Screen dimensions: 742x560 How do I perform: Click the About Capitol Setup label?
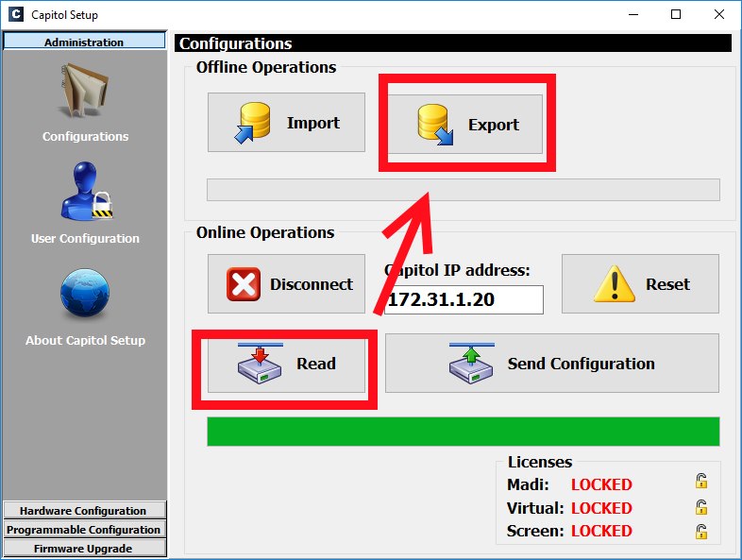pyautogui.click(x=85, y=340)
